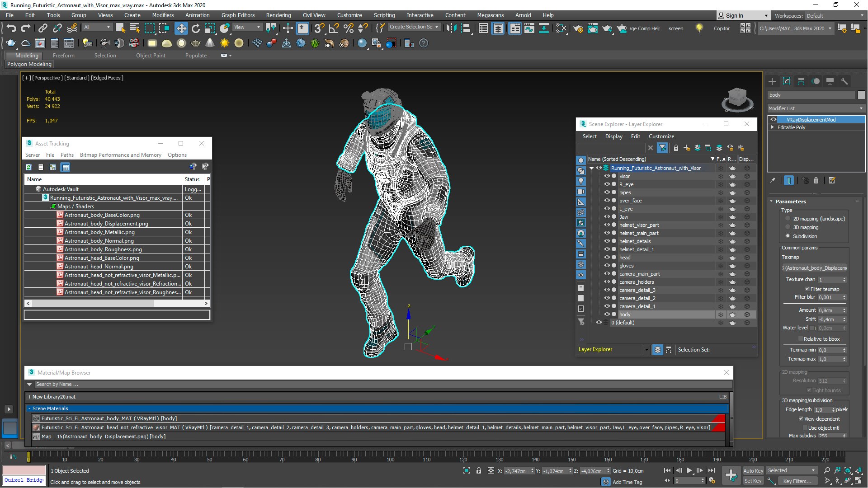Click Create New Layer in Layer Explorer
Image resolution: width=868 pixels, height=488 pixels.
687,148
